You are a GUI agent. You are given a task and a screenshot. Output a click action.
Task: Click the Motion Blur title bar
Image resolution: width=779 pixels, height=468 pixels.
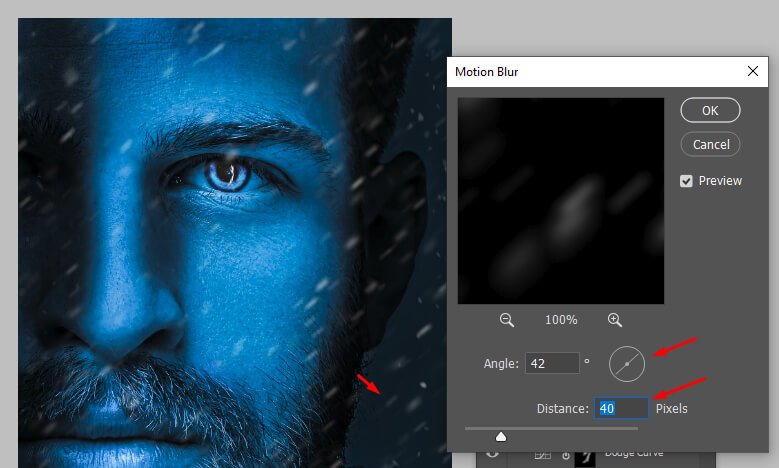coord(607,72)
